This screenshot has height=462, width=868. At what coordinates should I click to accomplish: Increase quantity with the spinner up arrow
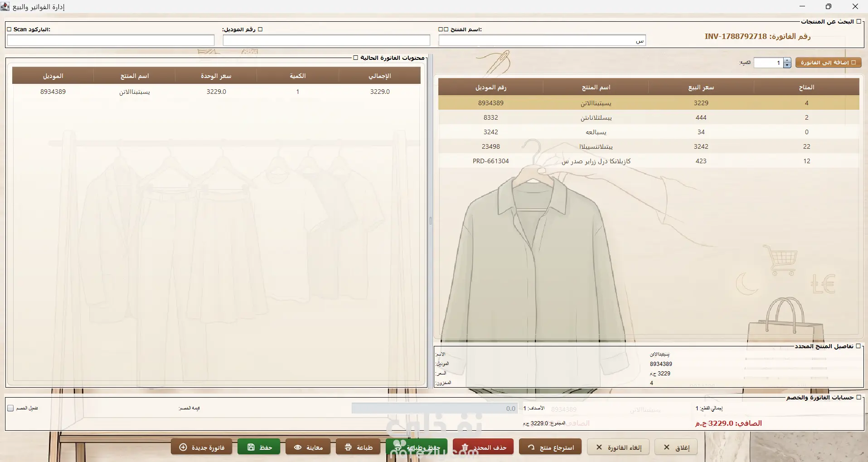(x=787, y=60)
